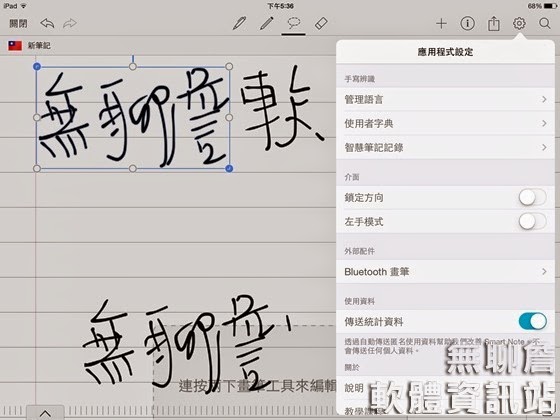
Task: Undo the last stroke with undo arrow
Action: click(47, 24)
